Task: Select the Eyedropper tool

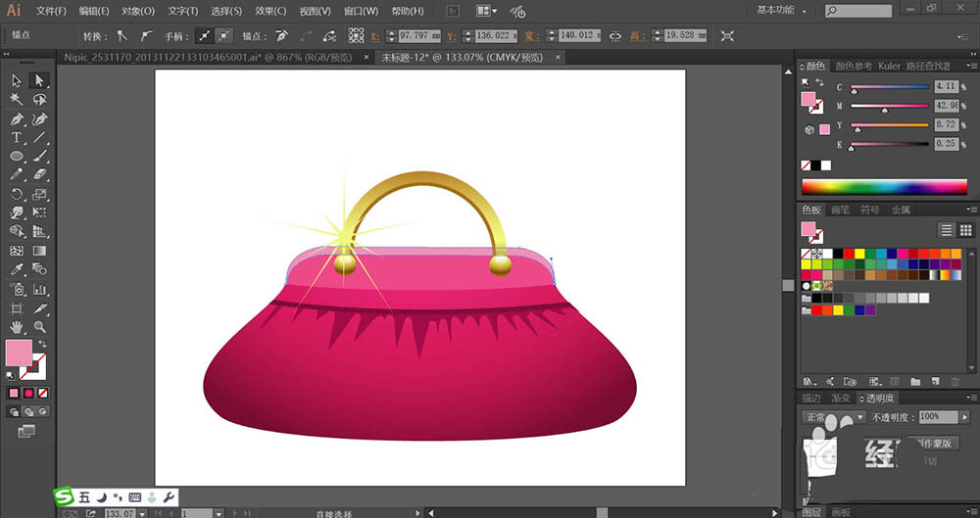Action: (x=17, y=269)
